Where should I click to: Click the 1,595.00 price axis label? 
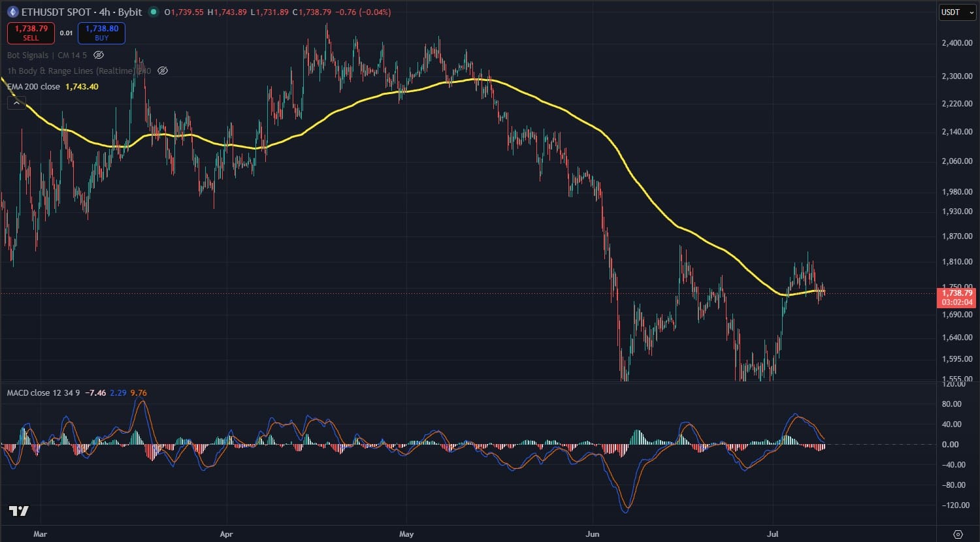tap(957, 359)
